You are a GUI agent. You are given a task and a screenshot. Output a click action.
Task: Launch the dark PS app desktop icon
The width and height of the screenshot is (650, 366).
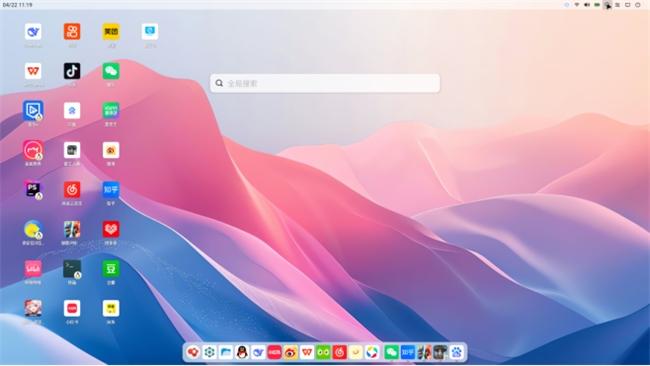pyautogui.click(x=33, y=190)
